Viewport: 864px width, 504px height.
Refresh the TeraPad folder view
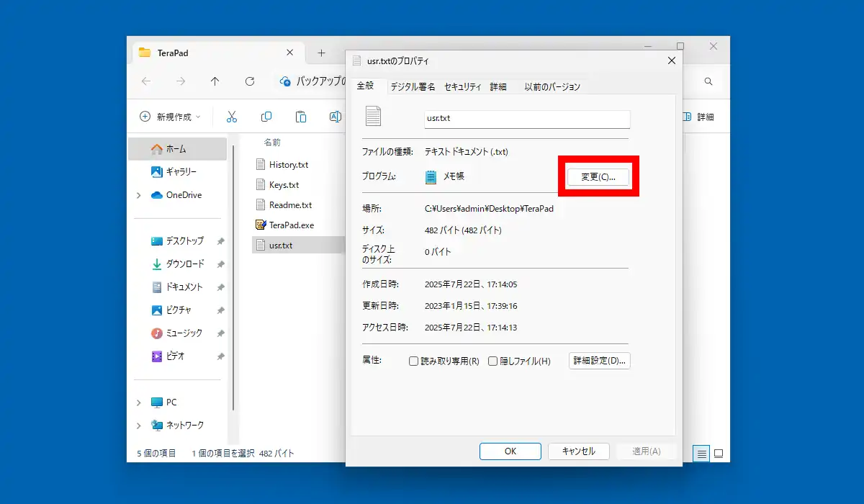coord(250,81)
